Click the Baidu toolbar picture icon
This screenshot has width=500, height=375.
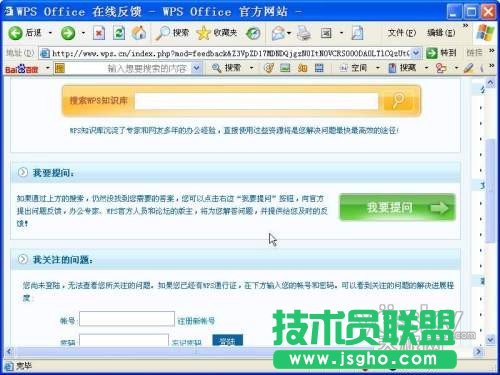[x=285, y=68]
